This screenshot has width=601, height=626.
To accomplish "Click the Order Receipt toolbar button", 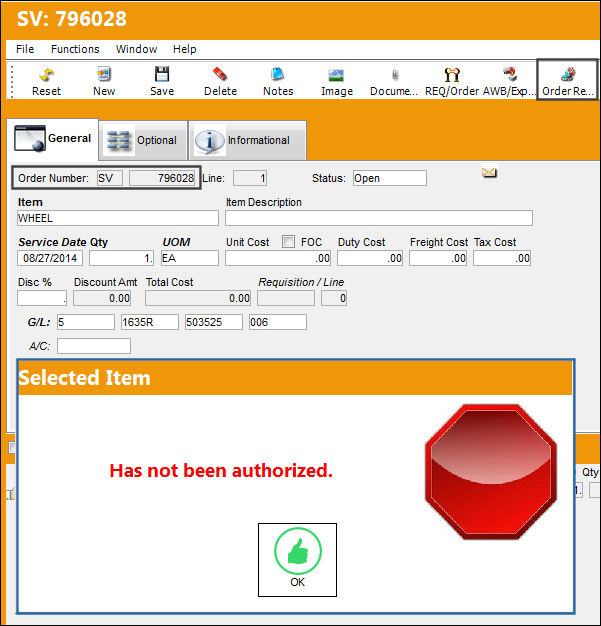I will point(567,80).
